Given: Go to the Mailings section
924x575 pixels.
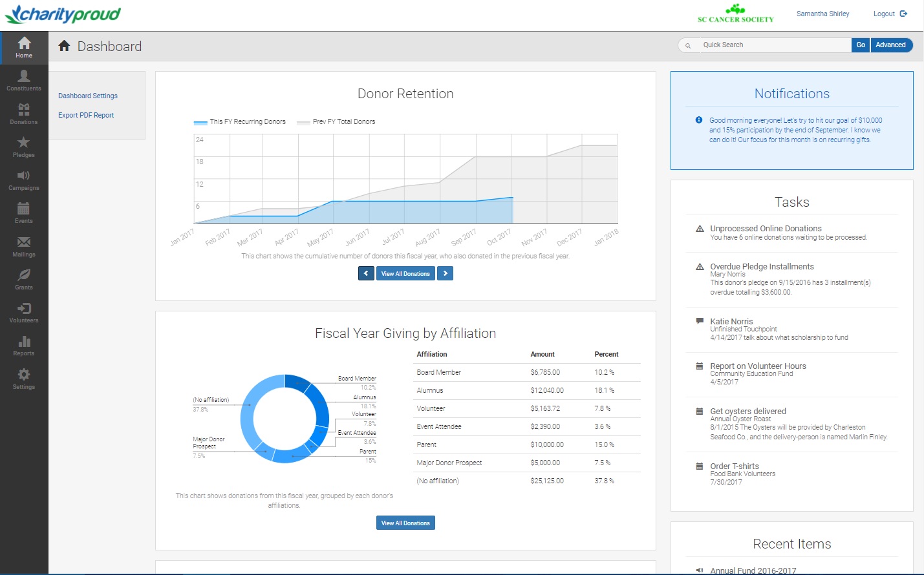Looking at the screenshot, I should (24, 246).
